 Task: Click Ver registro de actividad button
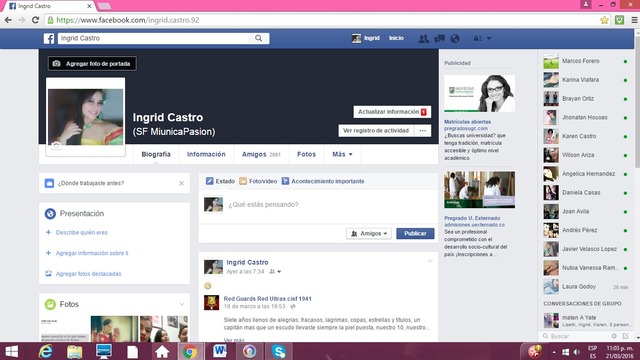point(376,131)
